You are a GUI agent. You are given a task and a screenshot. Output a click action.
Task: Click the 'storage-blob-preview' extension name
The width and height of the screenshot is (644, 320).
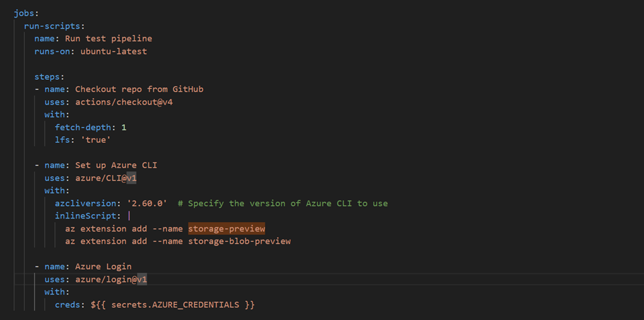point(239,241)
